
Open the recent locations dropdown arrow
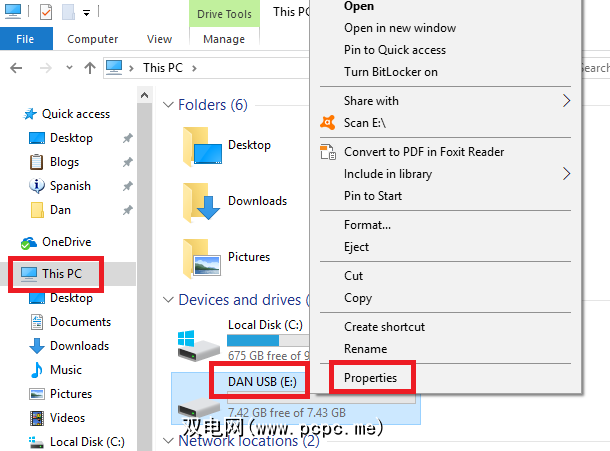click(69, 67)
